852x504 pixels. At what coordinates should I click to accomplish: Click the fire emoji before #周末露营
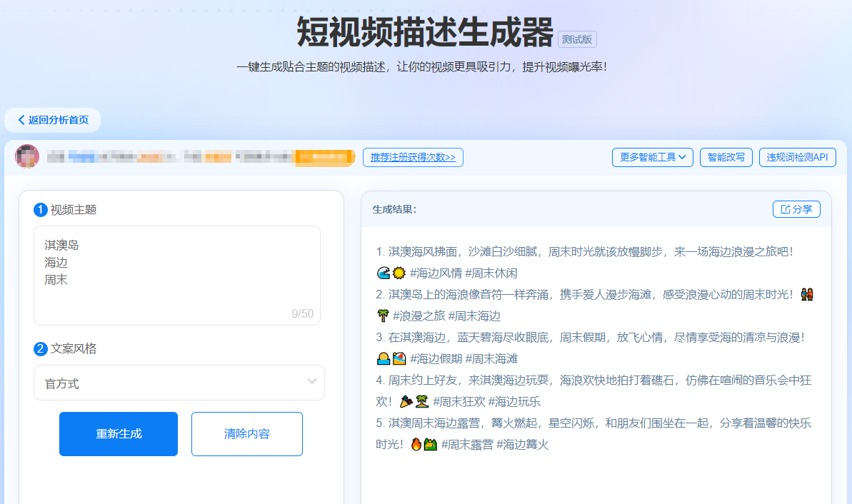tap(416, 445)
